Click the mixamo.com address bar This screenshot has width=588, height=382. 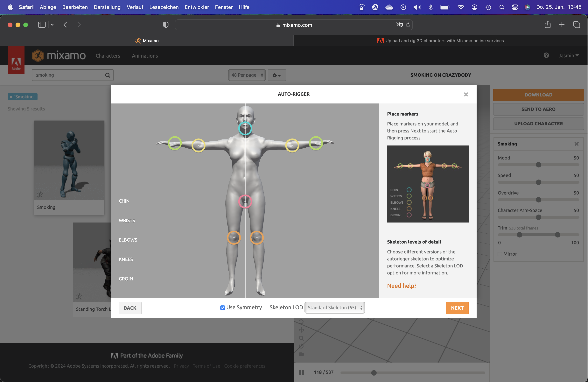(x=293, y=25)
